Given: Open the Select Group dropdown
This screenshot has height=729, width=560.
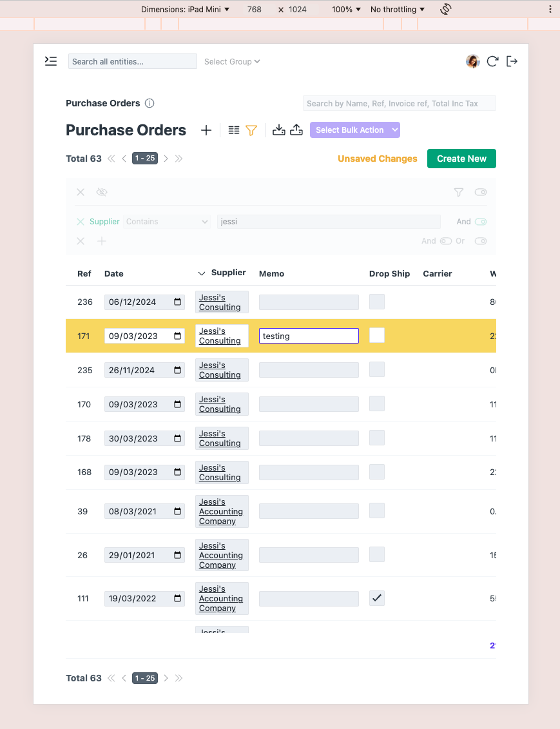Looking at the screenshot, I should (231, 61).
